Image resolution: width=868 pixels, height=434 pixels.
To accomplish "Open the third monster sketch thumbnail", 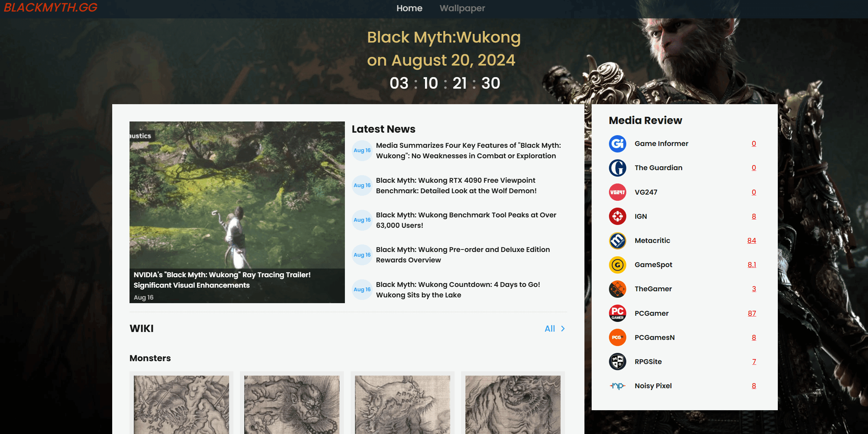I will point(402,404).
